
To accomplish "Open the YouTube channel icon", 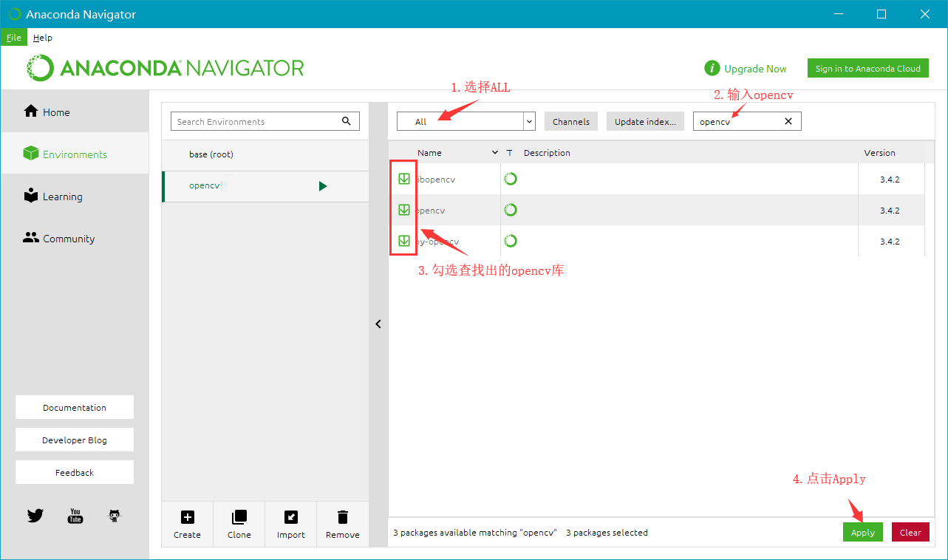I will (x=75, y=516).
